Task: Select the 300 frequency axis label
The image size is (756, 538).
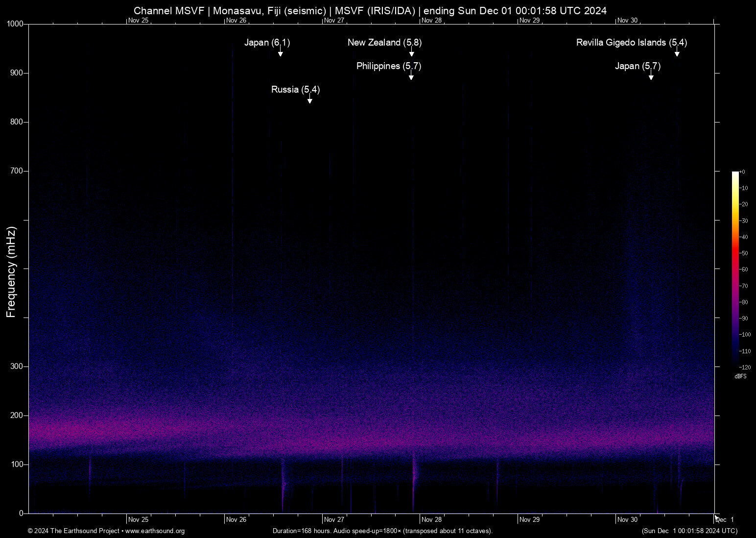Action: (17, 367)
